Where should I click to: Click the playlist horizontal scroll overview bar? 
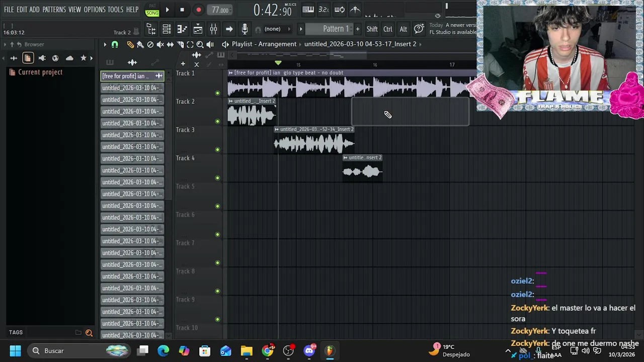click(x=347, y=55)
